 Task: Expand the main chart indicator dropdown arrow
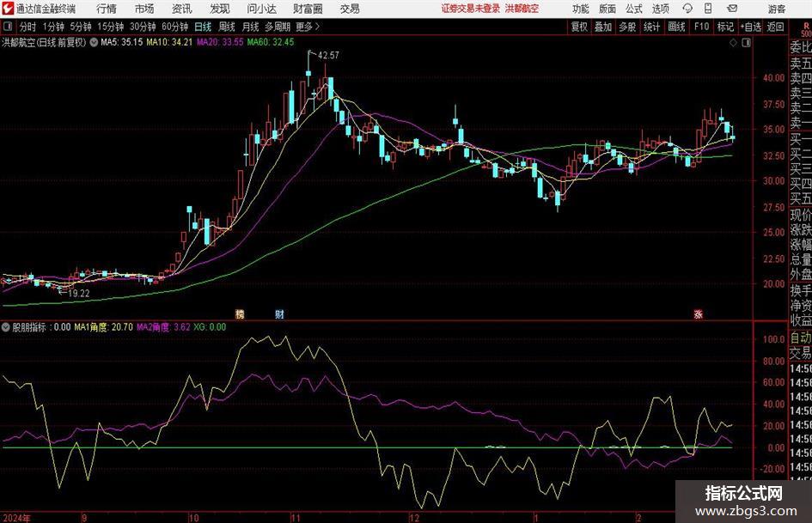(94, 42)
